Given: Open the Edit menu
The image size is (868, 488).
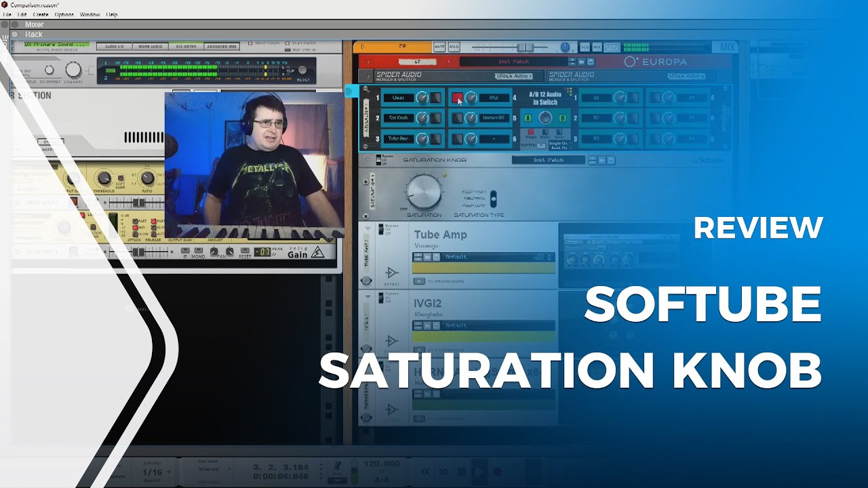Looking at the screenshot, I should pyautogui.click(x=23, y=14).
